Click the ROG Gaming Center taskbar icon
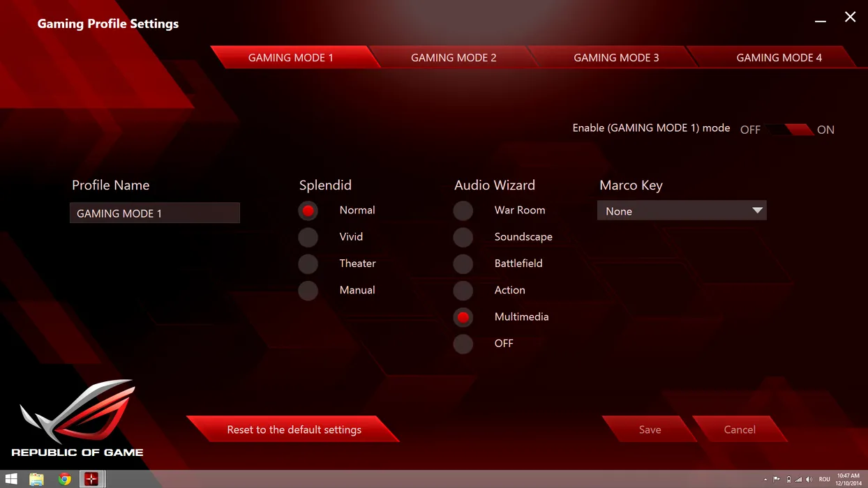The height and width of the screenshot is (488, 868). pyautogui.click(x=91, y=479)
